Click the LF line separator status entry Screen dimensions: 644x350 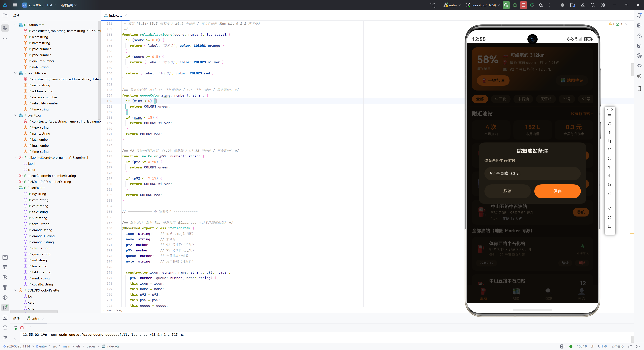pyautogui.click(x=592, y=346)
